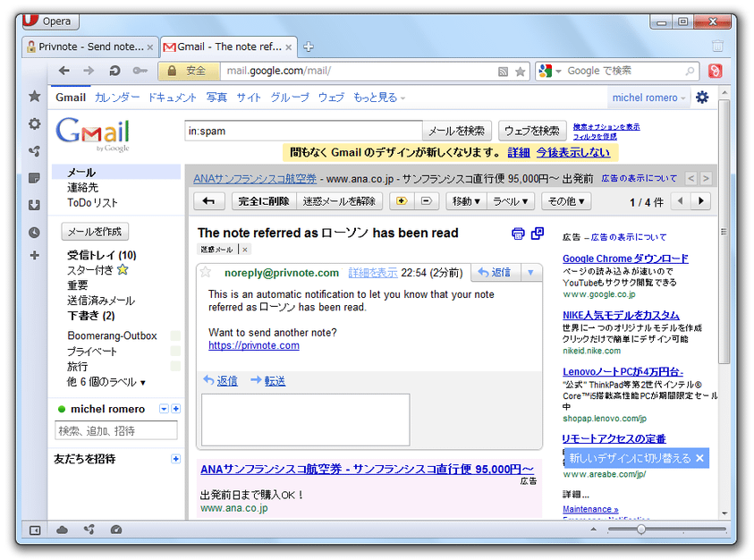The height and width of the screenshot is (560, 754).
Task: Switch to the Privnote tab
Action: (x=90, y=47)
